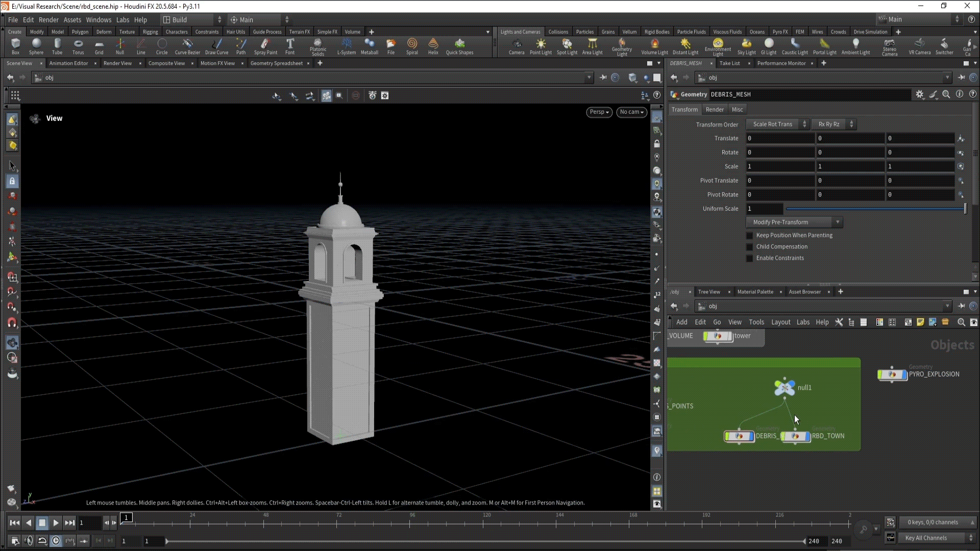Toggle Child Compensation checkbox
980x551 pixels.
(x=750, y=247)
